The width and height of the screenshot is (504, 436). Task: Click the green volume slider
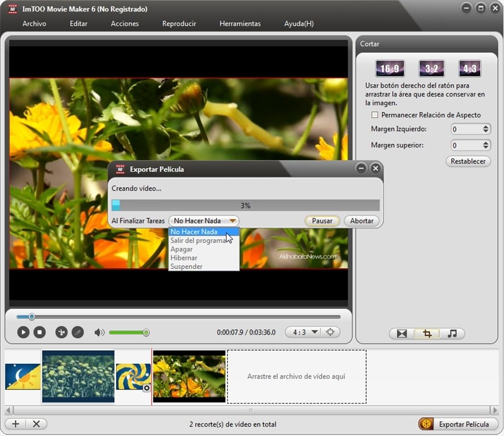129,333
